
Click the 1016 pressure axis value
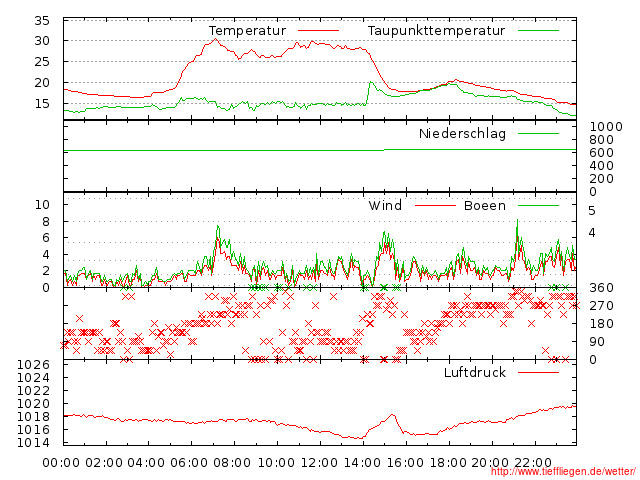coord(33,430)
